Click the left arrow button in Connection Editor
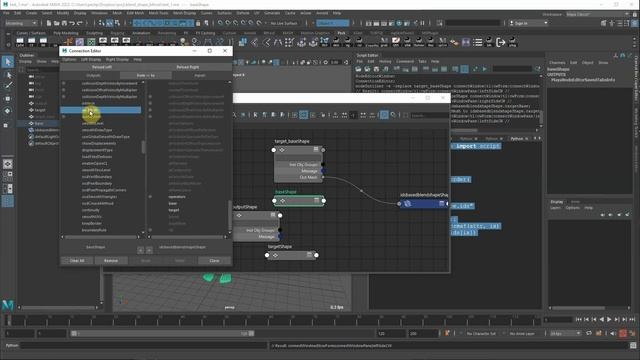This screenshot has width=640, height=360. point(140,250)
